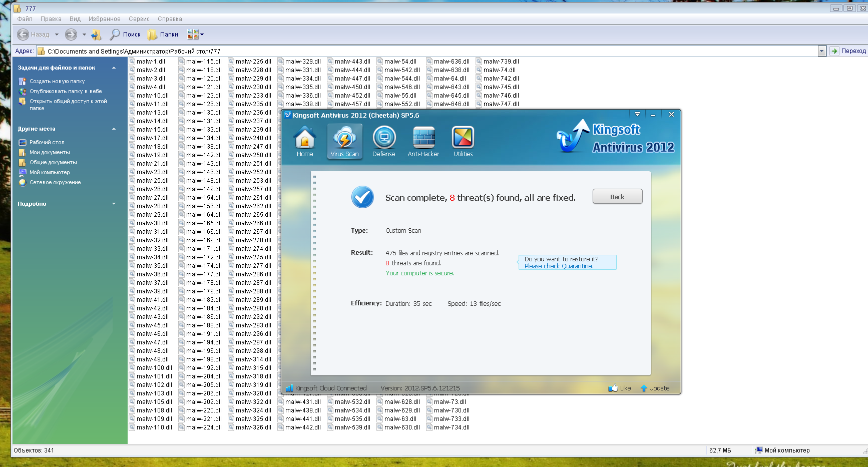Click the Search (Поиск) toolbar button
868x467 pixels.
(125, 35)
